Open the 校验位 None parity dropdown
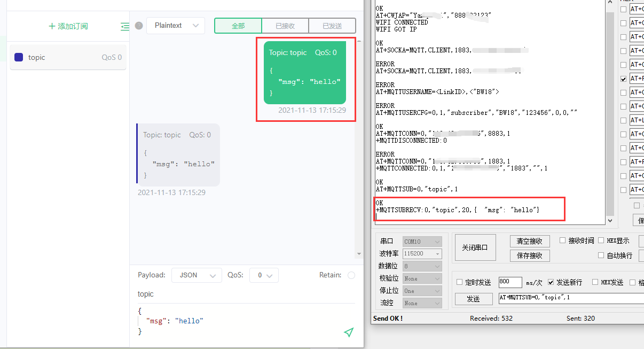644x349 pixels. pos(422,278)
